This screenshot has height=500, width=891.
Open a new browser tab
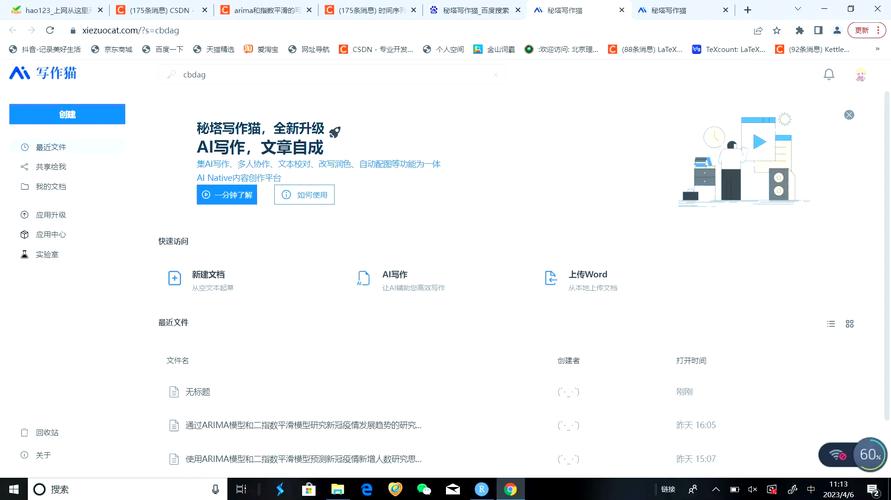pyautogui.click(x=748, y=10)
